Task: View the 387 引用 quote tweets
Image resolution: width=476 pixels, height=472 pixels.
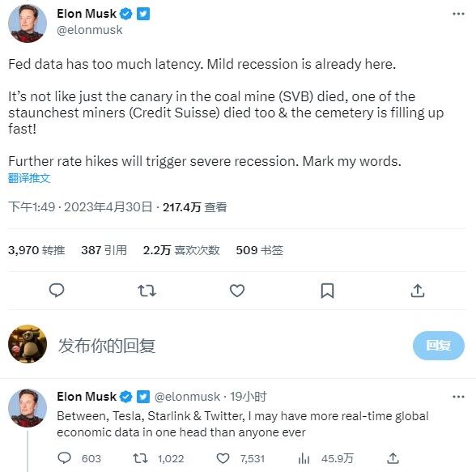Action: click(x=104, y=250)
